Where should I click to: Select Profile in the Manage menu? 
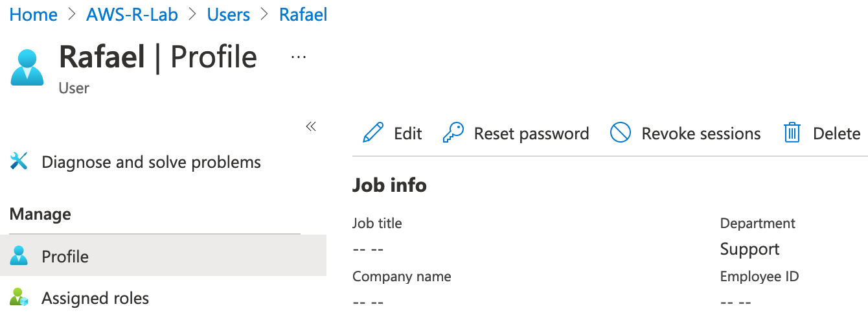click(65, 256)
